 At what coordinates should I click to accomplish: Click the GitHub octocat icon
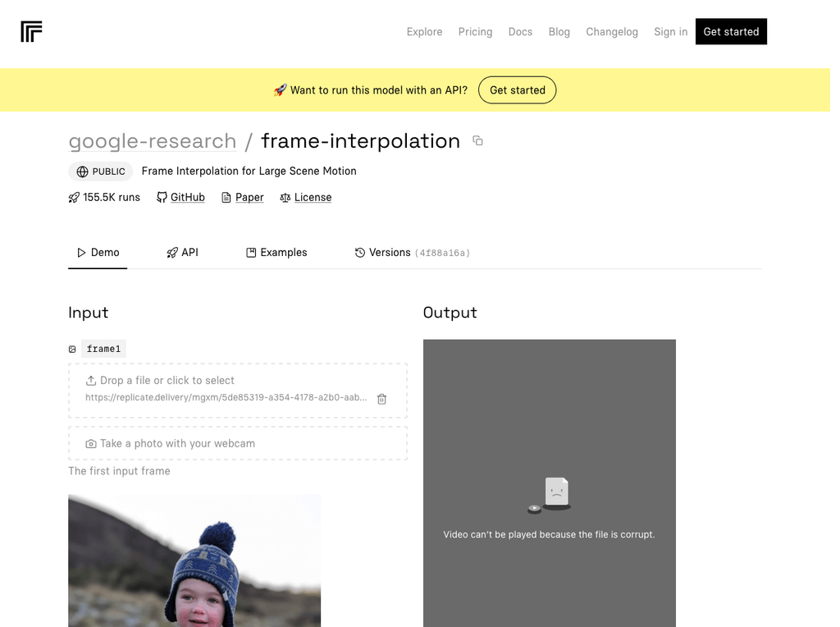162,198
